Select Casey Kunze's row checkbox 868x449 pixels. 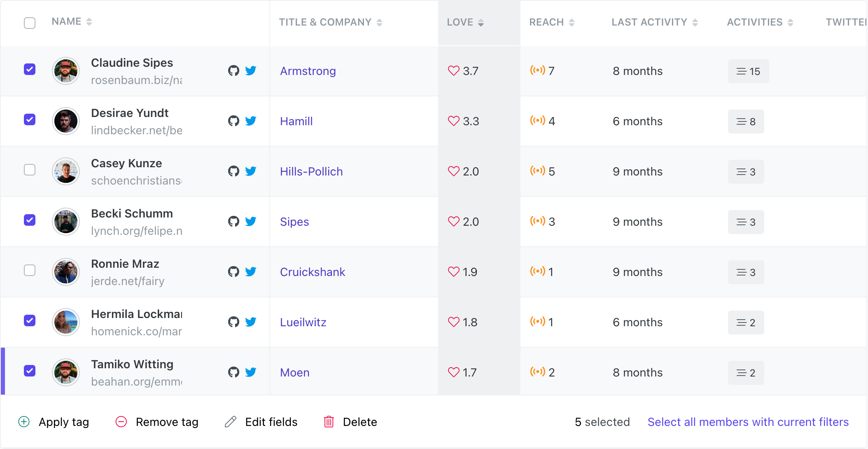tap(30, 170)
